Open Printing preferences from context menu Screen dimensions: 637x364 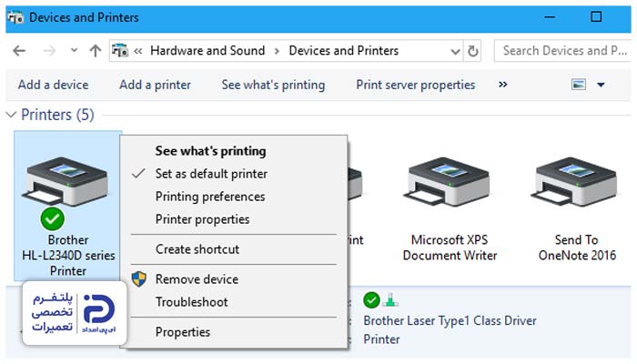click(x=210, y=197)
